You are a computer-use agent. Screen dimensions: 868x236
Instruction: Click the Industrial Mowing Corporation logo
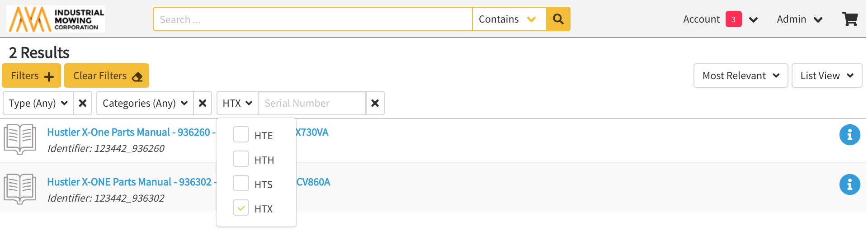(56, 19)
